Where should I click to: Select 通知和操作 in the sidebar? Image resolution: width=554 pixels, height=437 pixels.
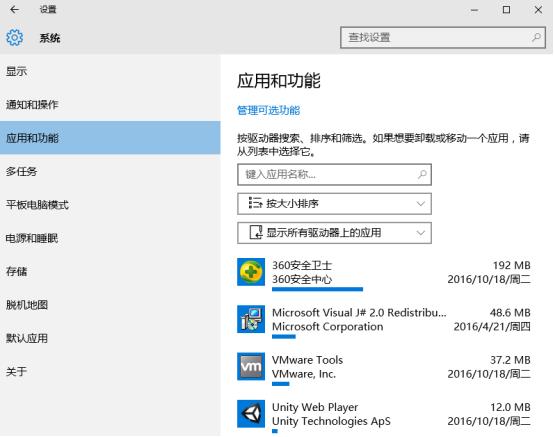click(110, 105)
